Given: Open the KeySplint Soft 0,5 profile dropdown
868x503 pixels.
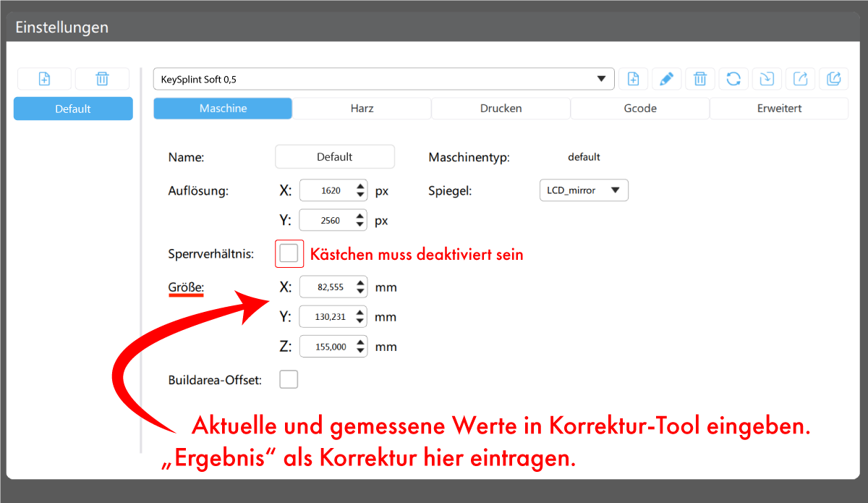Looking at the screenshot, I should click(x=383, y=79).
